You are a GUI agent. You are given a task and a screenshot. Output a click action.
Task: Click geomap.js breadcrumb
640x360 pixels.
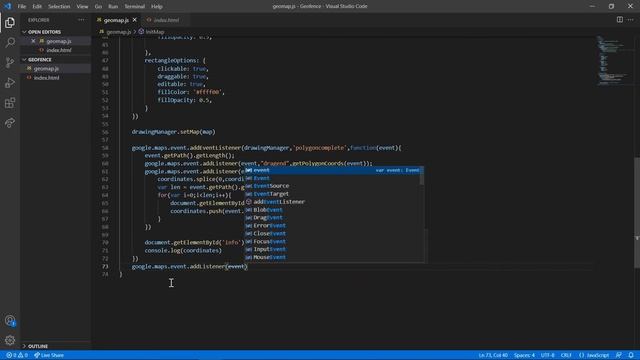(118, 32)
